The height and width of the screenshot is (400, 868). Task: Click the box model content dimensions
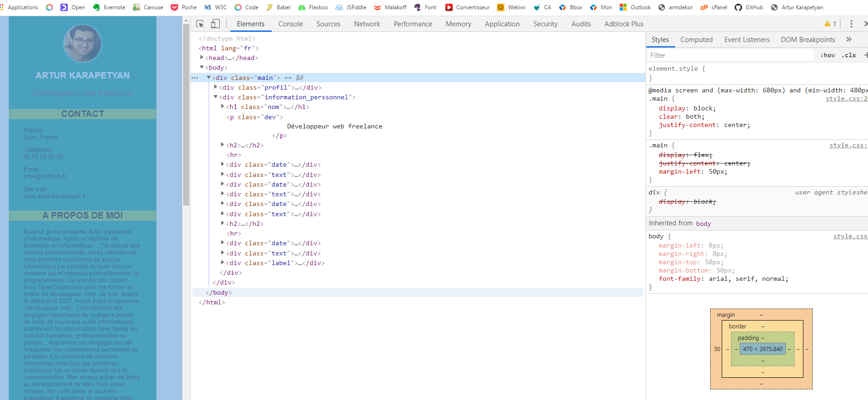tap(763, 349)
